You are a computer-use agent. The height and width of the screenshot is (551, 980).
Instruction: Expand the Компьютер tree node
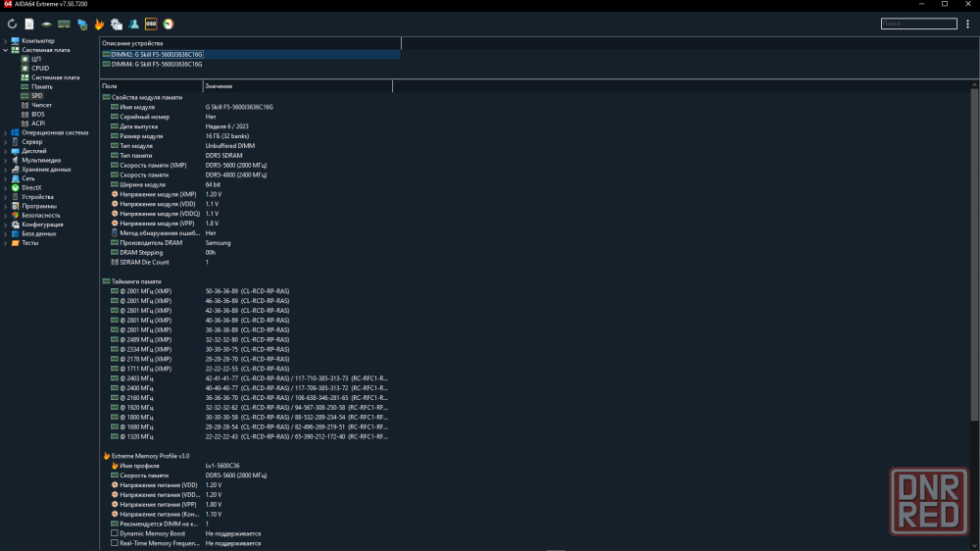click(x=6, y=40)
